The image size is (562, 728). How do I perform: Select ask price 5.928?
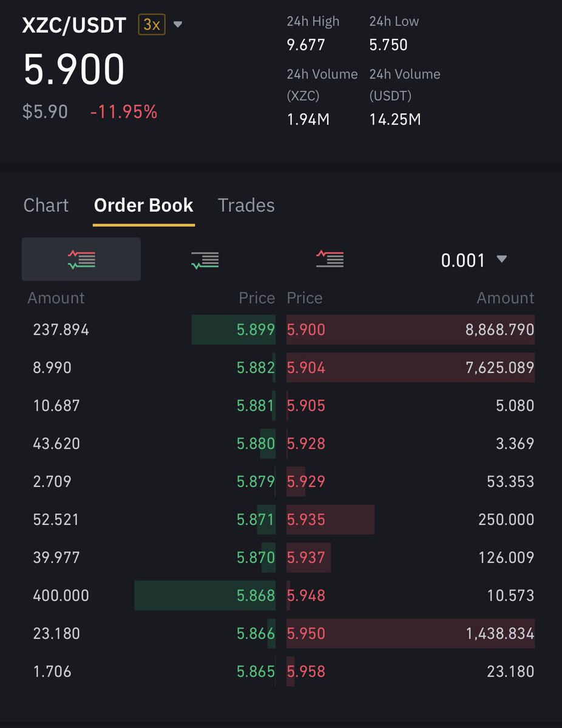click(x=306, y=443)
